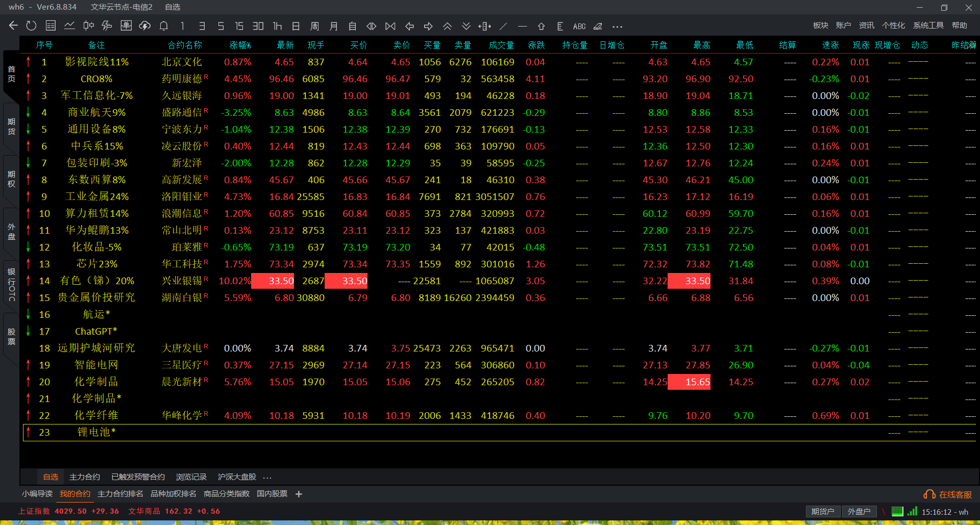Viewport: 980px width, 525px height.
Task: Click the hollow up arrow tool
Action: [541, 26]
